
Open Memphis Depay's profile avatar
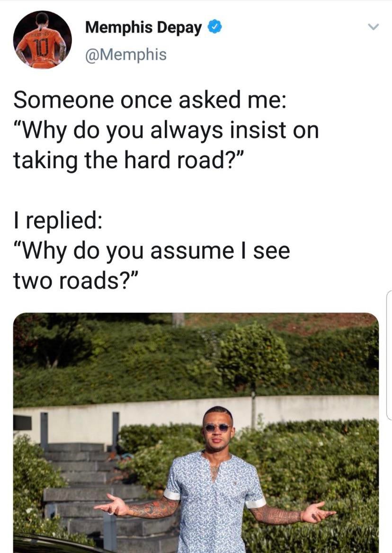42,39
